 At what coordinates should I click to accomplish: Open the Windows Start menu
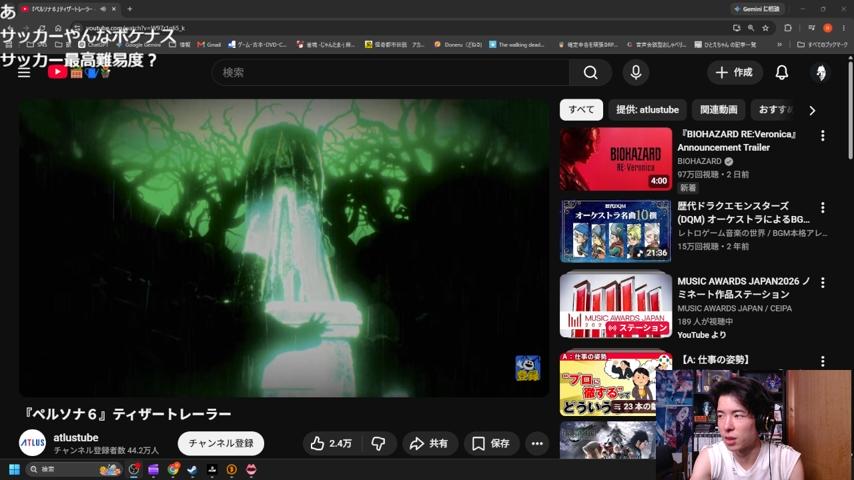coord(15,469)
